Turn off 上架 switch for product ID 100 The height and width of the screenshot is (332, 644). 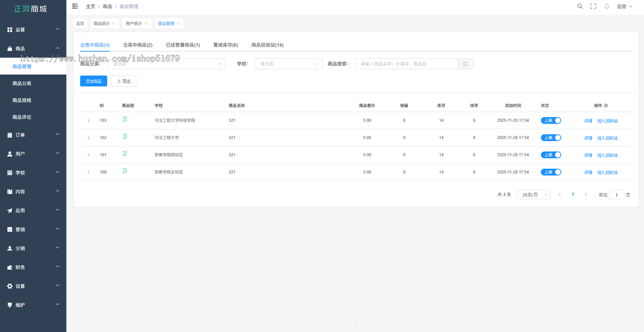(551, 172)
